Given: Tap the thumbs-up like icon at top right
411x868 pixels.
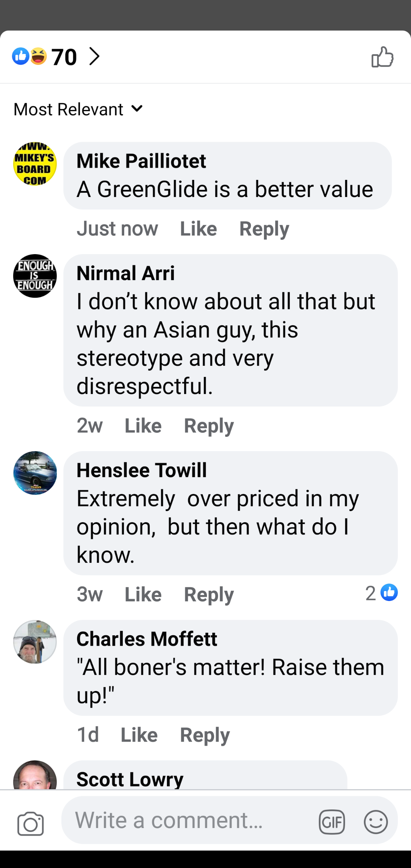Looking at the screenshot, I should (382, 57).
